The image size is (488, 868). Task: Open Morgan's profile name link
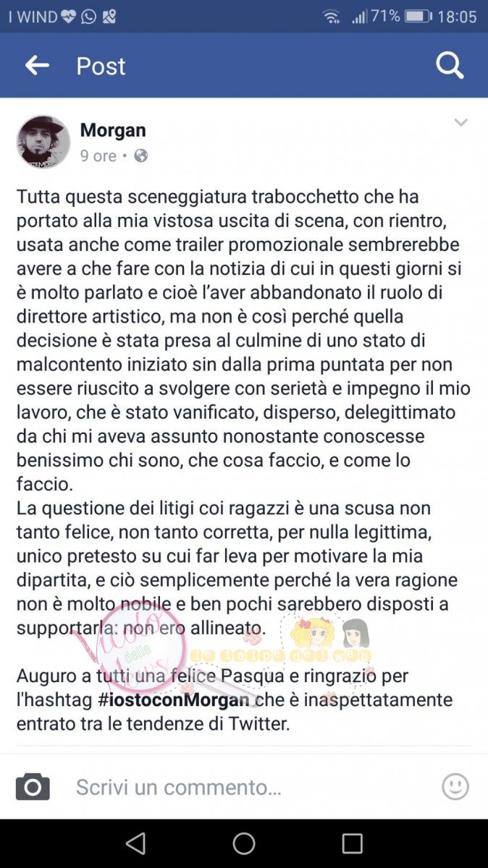pos(113,130)
